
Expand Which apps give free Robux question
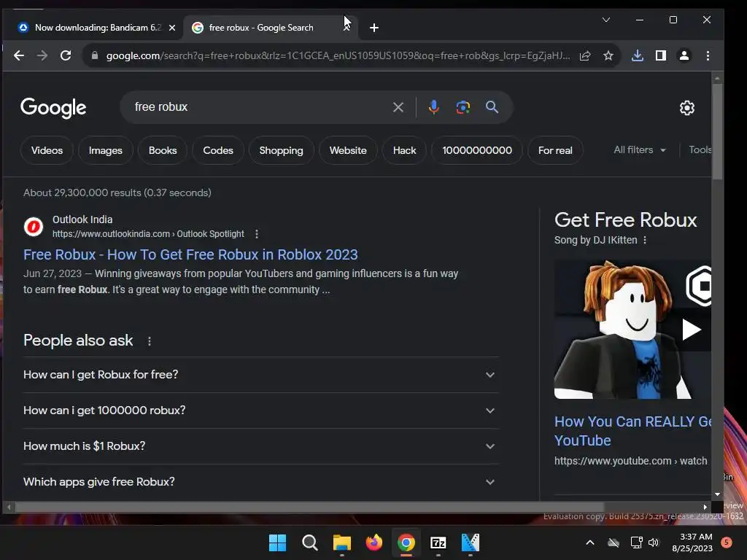(260, 482)
